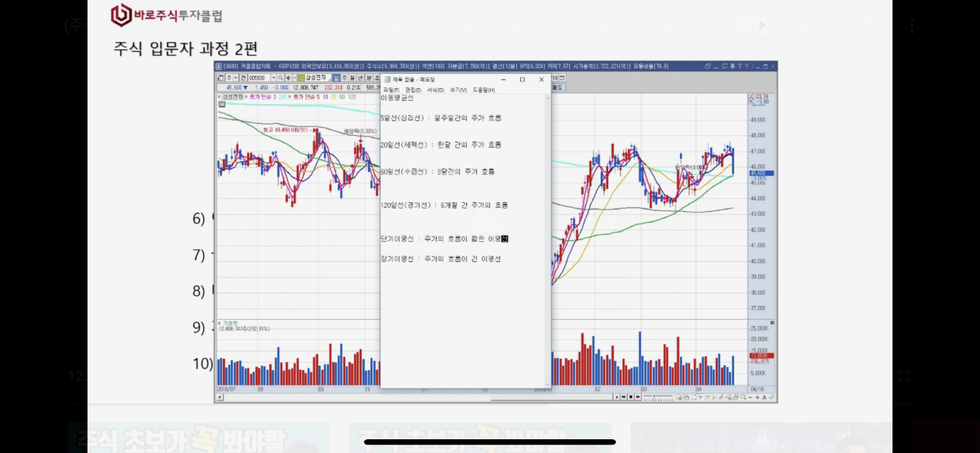980x453 pixels.
Task: Select the 분 (minute) chart period button
Action: [x=368, y=78]
